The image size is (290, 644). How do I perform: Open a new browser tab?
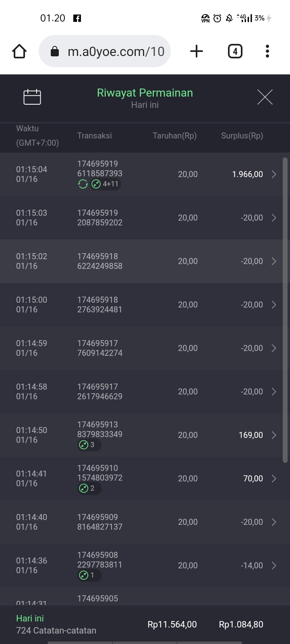pyautogui.click(x=196, y=52)
